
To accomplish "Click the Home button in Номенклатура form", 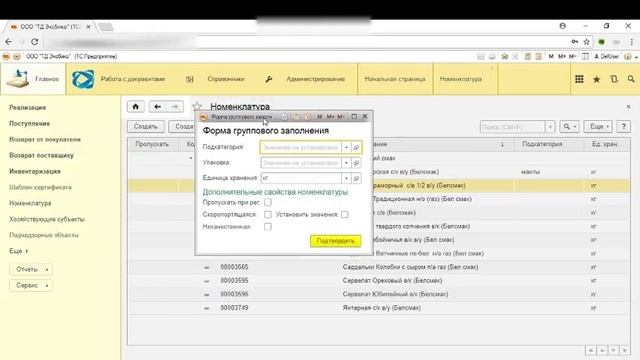I will (136, 107).
